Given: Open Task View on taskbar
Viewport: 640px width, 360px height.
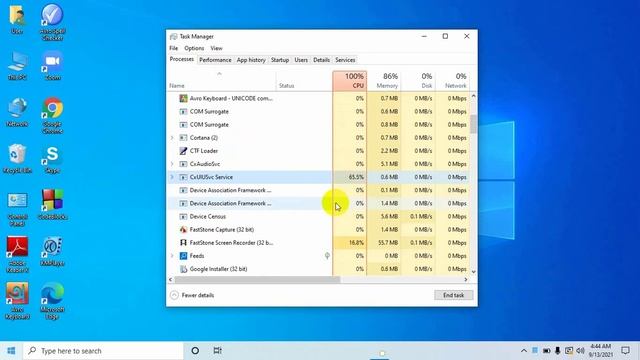Looking at the screenshot, I should (x=218, y=351).
